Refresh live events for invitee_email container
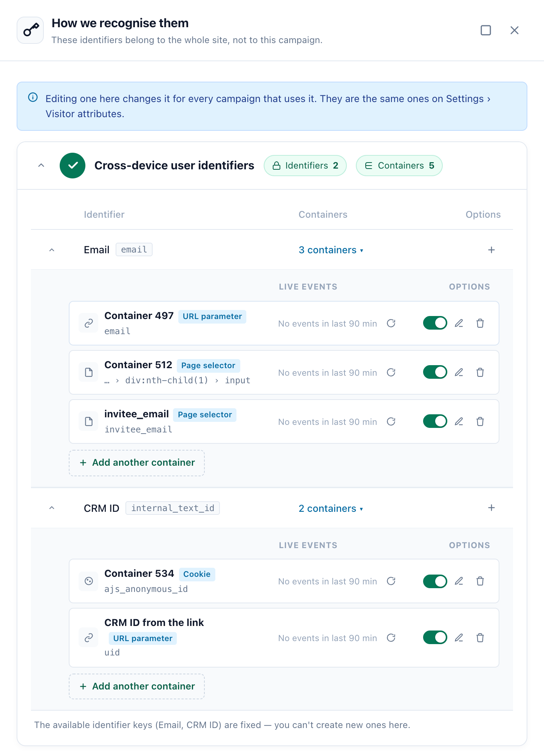Image resolution: width=544 pixels, height=756 pixels. coord(391,421)
